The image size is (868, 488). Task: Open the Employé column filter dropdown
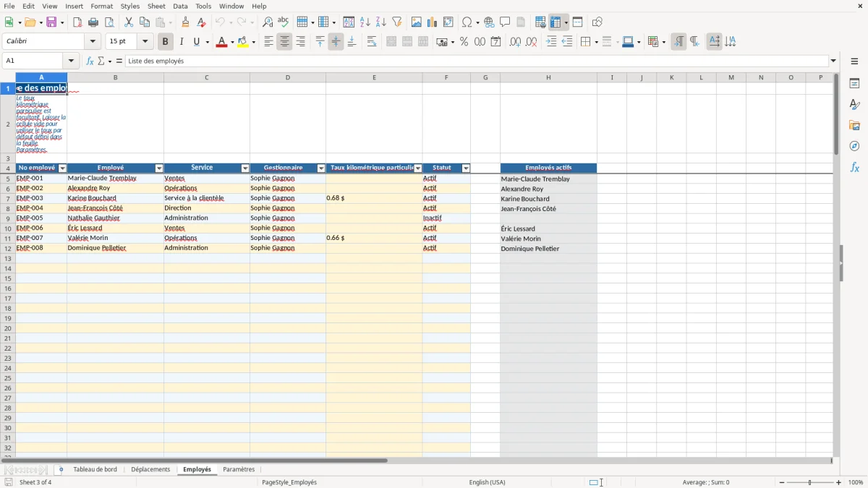(159, 168)
